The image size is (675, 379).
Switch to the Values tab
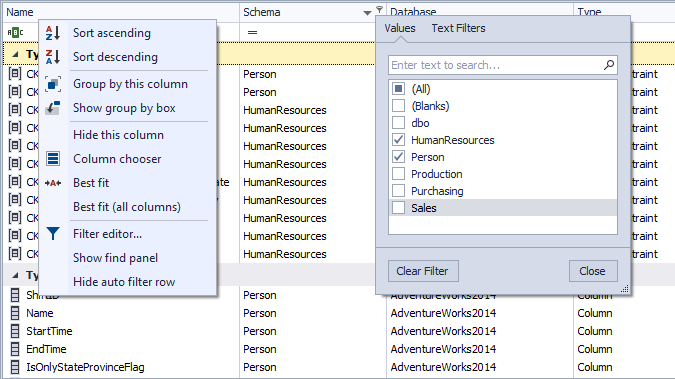[400, 28]
